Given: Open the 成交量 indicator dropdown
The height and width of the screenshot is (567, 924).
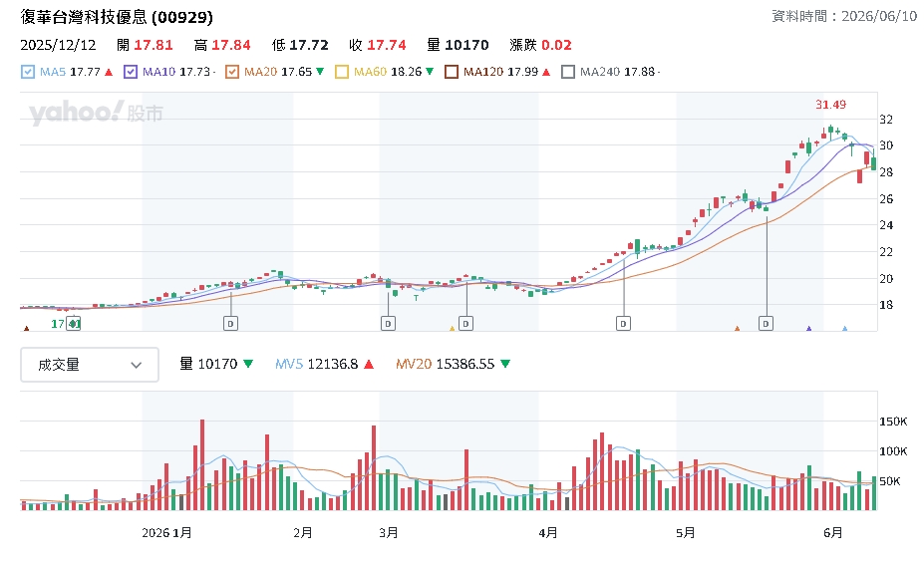Looking at the screenshot, I should click(90, 365).
